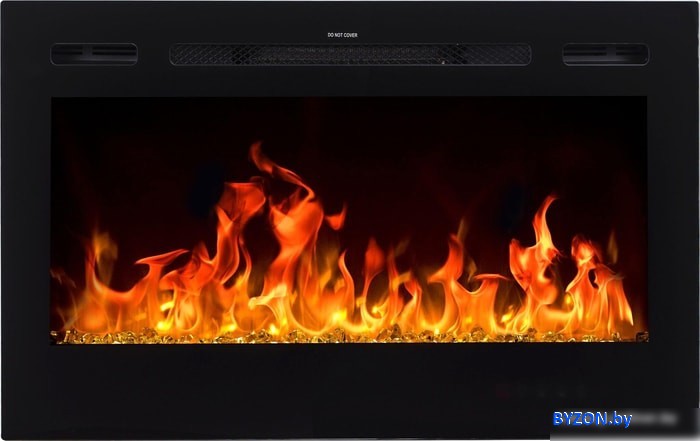The image size is (700, 441).
Task: Select the right air vent slot
Action: 605,54
